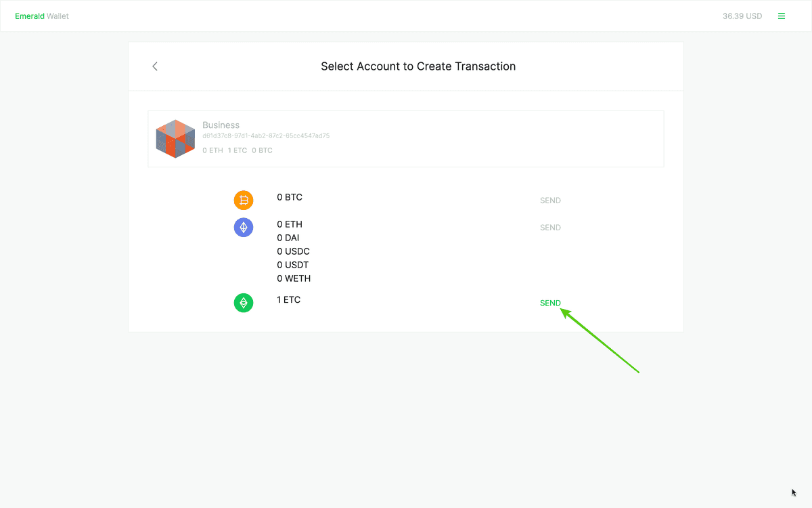This screenshot has width=812, height=508.
Task: Click the Business wallet cube avatar
Action: click(175, 138)
